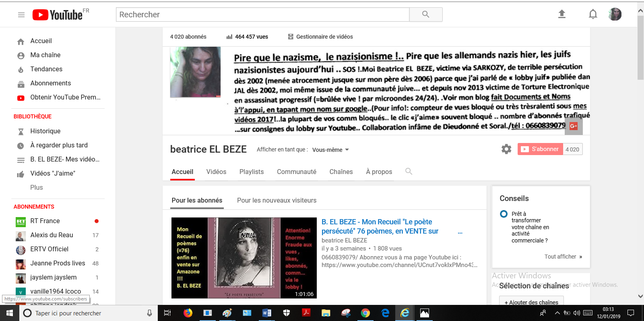Select Pour les nouveaux visiteurs view

[277, 201]
